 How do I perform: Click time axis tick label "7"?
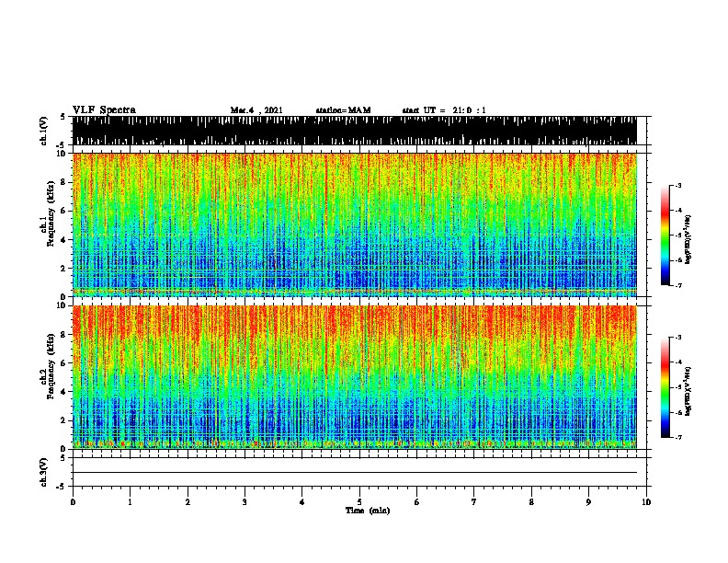tap(474, 502)
